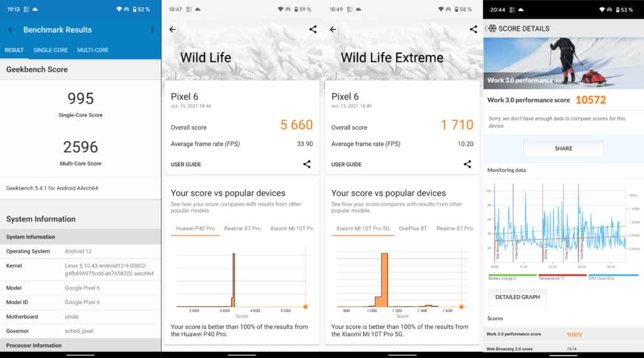644x358 pixels.
Task: Tap PCMark snowflake icon beside SCORE DETAILS
Action: point(492,28)
